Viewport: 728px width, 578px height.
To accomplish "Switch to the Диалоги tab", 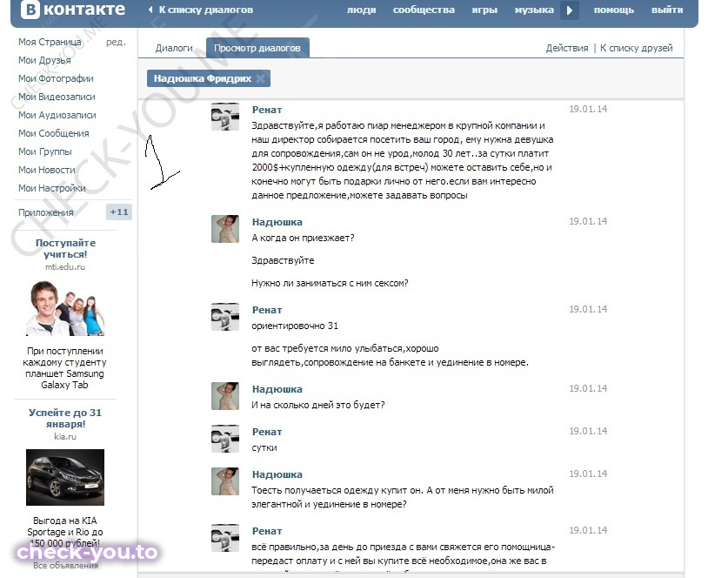I will tap(174, 48).
